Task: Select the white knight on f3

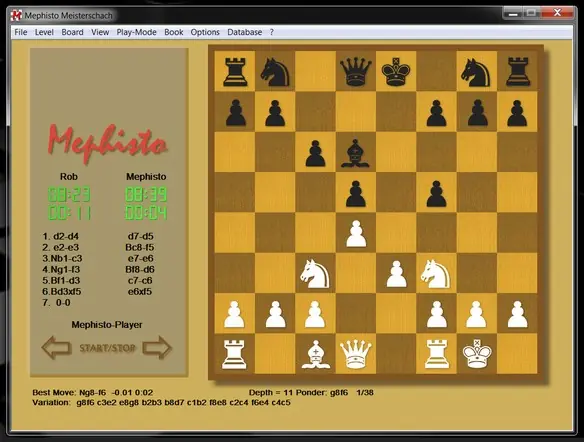Action: pyautogui.click(x=435, y=274)
